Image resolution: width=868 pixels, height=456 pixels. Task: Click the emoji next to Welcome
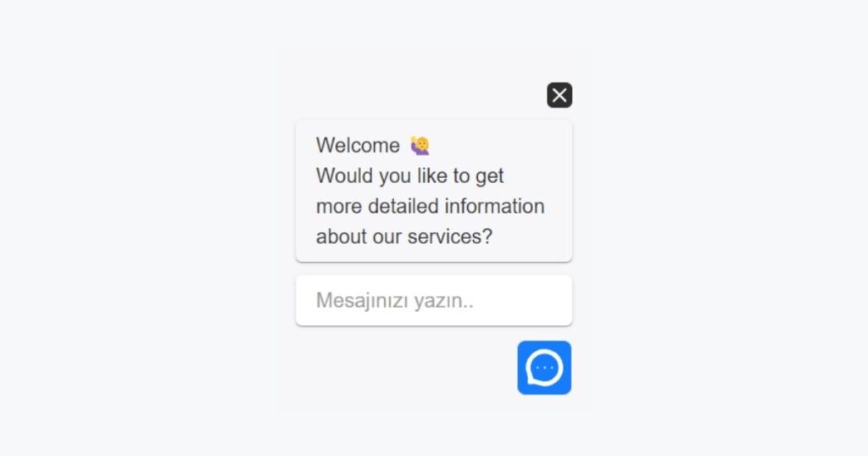420,146
